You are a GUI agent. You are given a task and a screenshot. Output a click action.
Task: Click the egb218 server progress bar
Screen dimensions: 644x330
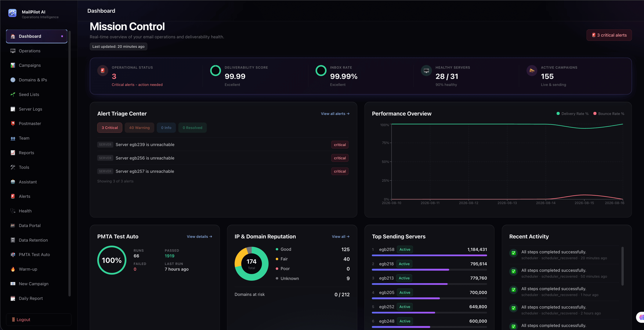pos(429,270)
